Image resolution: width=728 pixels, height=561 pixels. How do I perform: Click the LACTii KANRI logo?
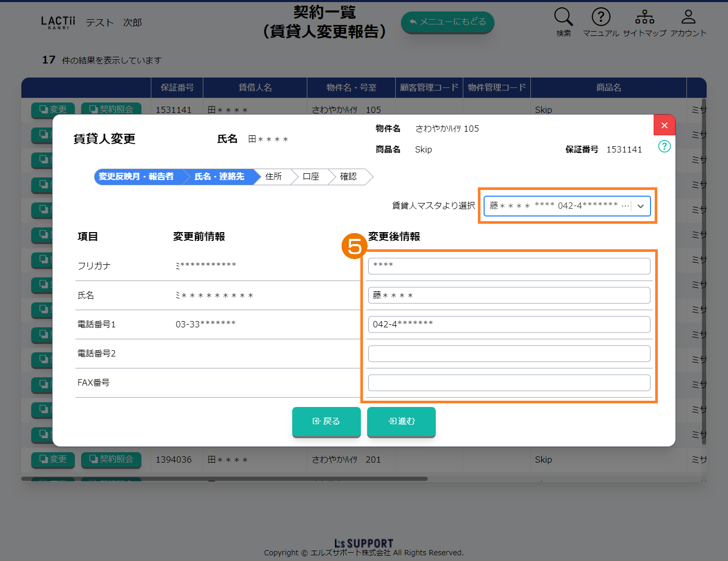tap(58, 22)
